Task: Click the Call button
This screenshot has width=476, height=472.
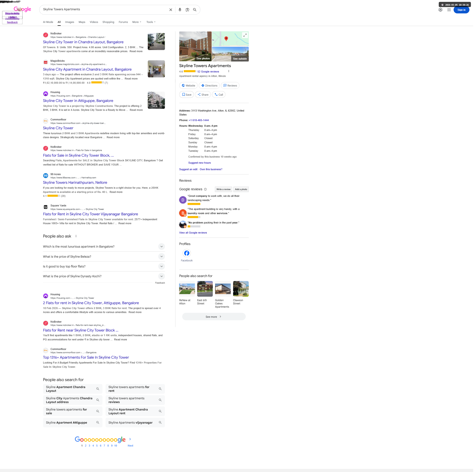Action: click(x=220, y=95)
